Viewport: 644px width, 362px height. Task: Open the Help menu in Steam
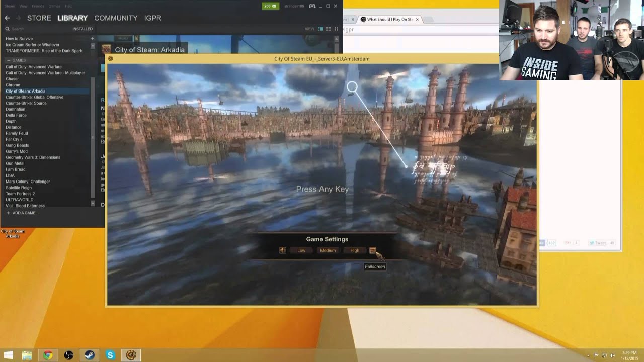69,6
